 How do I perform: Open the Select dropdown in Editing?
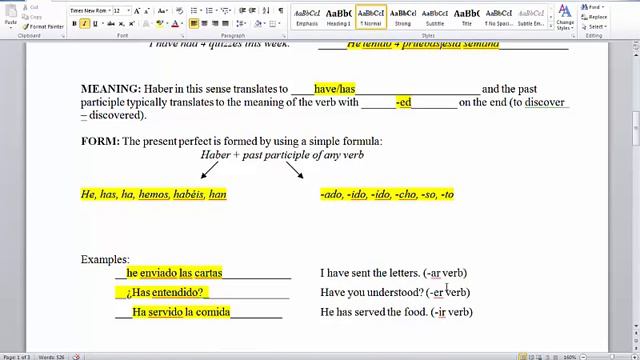click(x=595, y=27)
